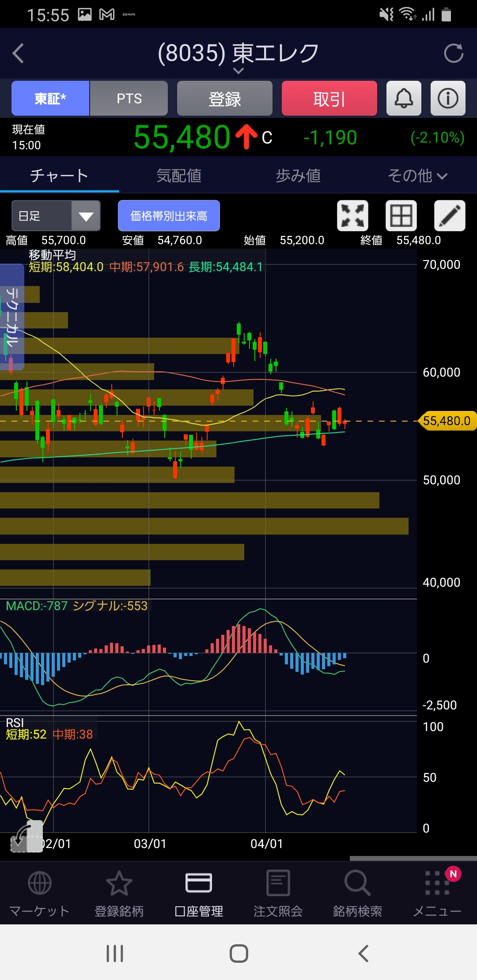Open Market globe icon
This screenshot has height=980, width=477.
click(40, 883)
